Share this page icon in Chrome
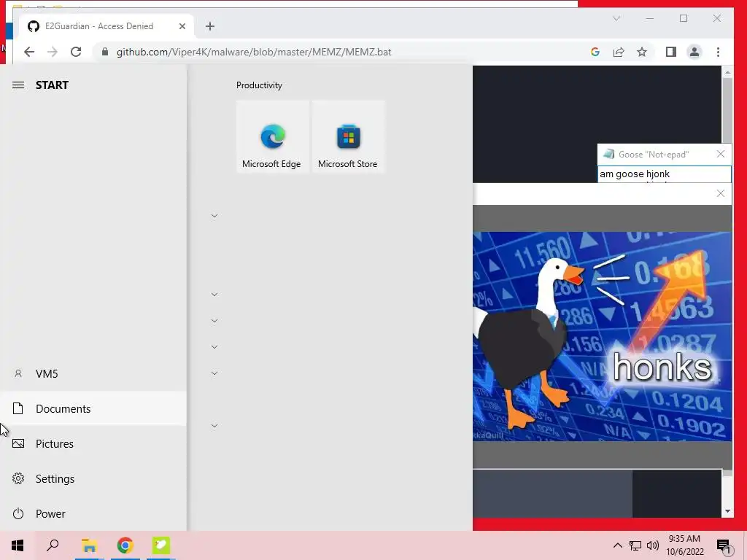This screenshot has height=560, width=747. click(x=619, y=52)
